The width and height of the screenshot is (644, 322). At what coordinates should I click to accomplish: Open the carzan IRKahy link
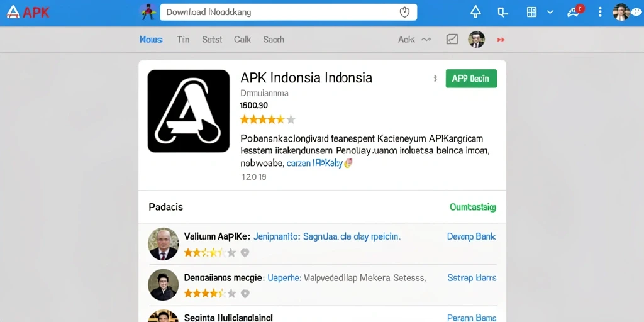click(x=314, y=163)
